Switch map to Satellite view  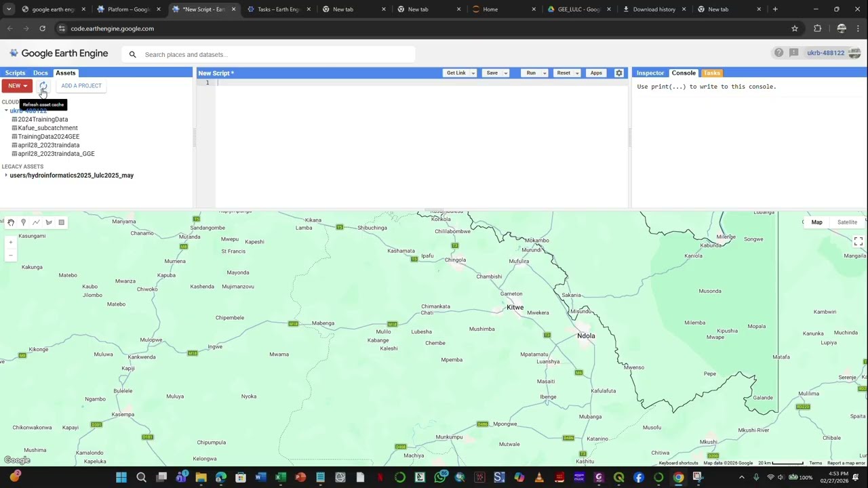point(847,222)
